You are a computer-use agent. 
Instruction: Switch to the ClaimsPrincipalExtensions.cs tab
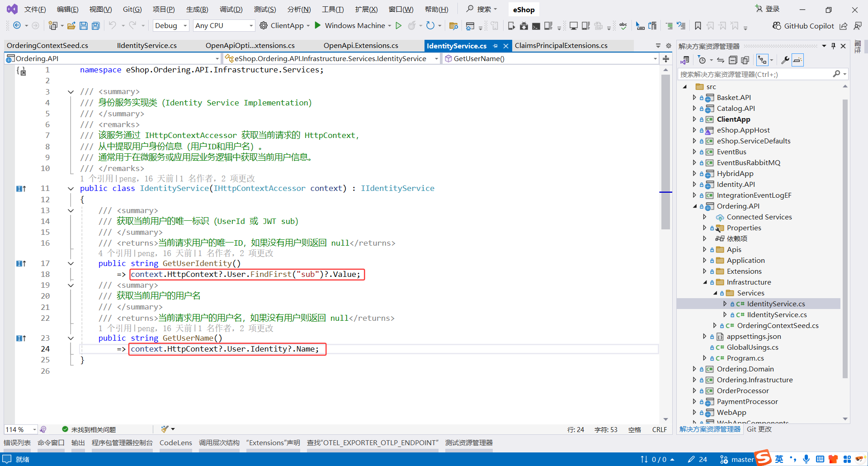561,46
